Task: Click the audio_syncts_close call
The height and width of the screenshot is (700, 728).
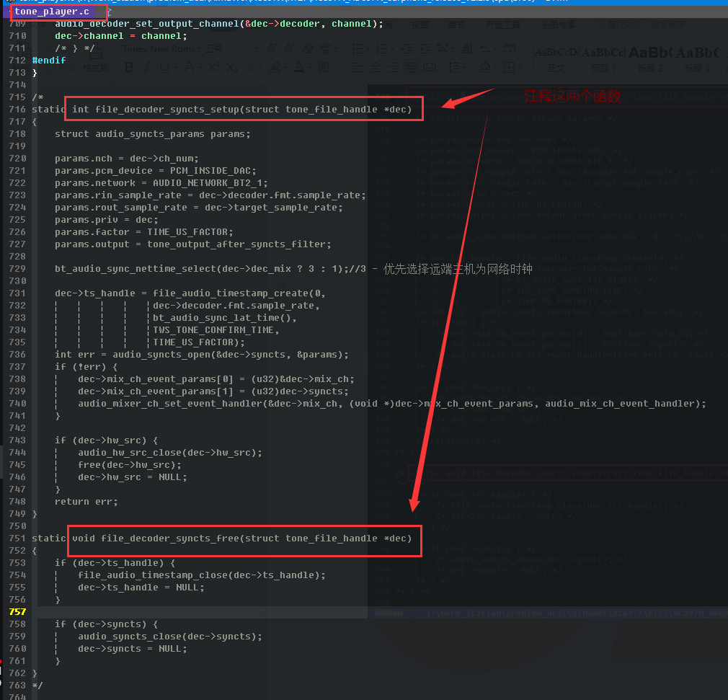Action: pos(170,637)
